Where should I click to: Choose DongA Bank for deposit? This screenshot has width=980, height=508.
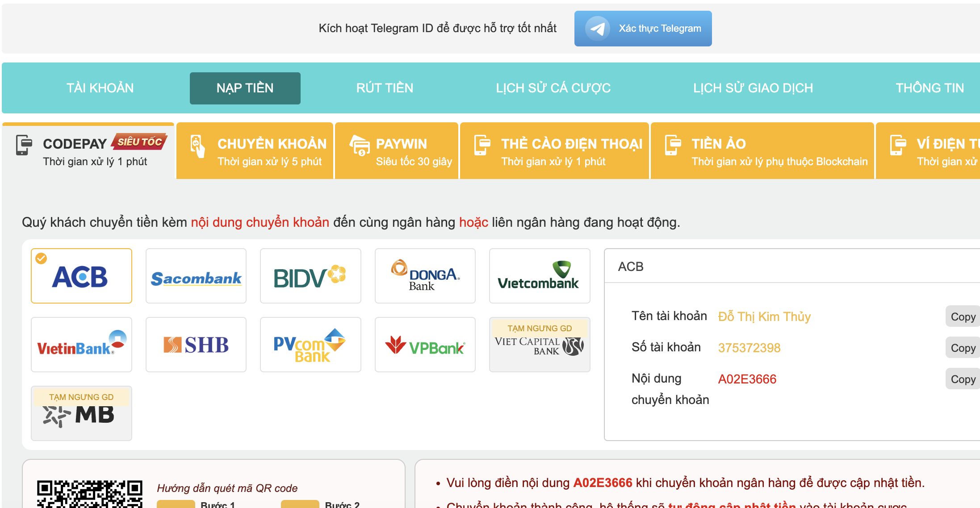425,276
